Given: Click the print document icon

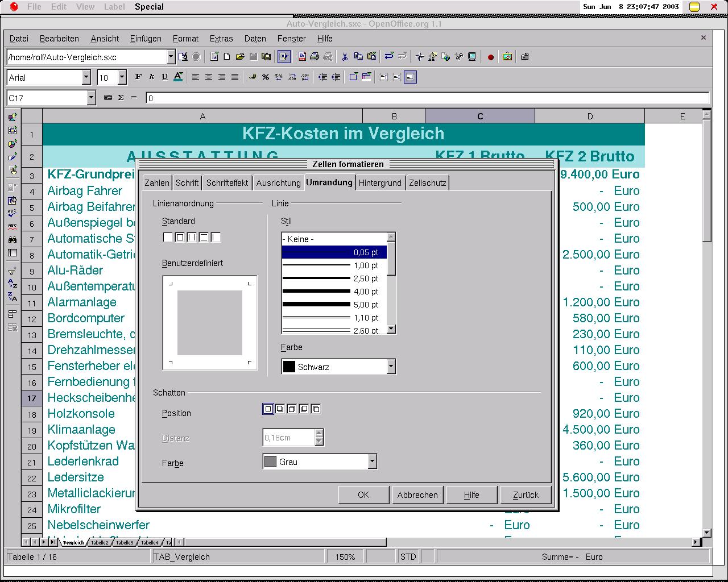Looking at the screenshot, I should 315,56.
